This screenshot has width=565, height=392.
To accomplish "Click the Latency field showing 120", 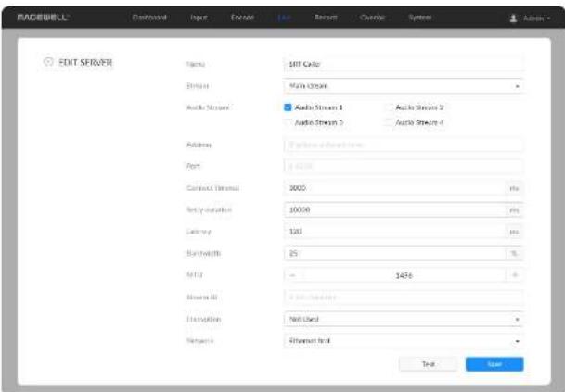I will (395, 232).
